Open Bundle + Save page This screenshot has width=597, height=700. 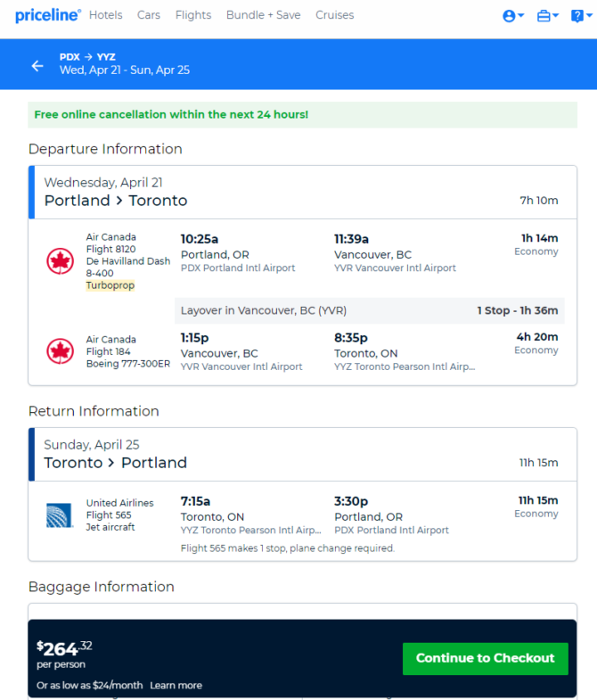click(263, 15)
